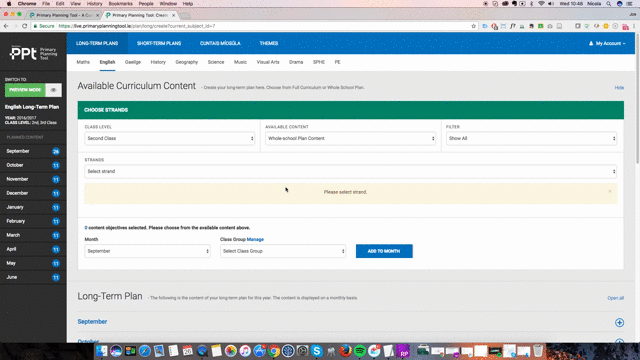
Task: Switch to the Short-Term Plans tab
Action: [159, 43]
